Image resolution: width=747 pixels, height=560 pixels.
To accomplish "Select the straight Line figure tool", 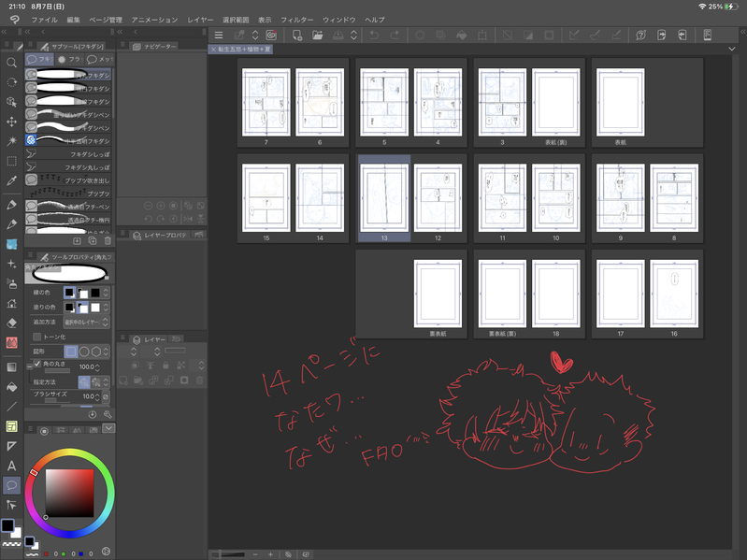I will click(11, 407).
